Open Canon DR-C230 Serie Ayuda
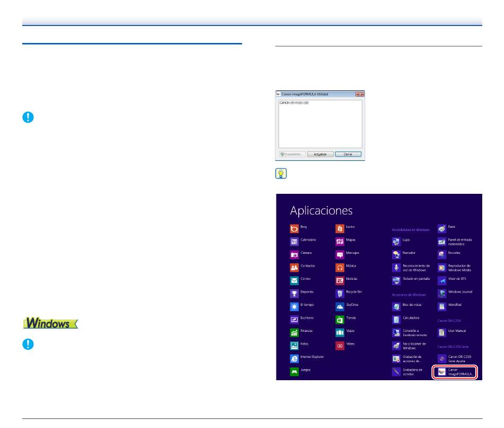 coord(455,359)
